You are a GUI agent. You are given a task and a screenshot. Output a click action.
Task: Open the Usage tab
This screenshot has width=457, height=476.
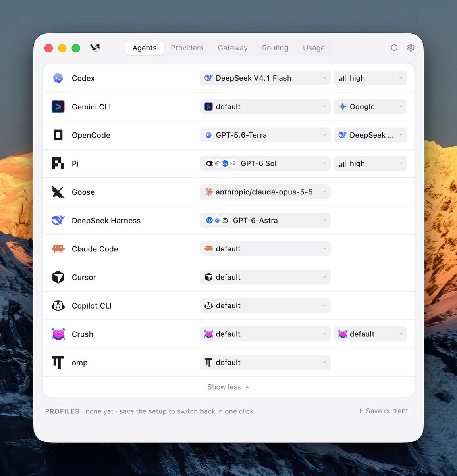click(314, 48)
